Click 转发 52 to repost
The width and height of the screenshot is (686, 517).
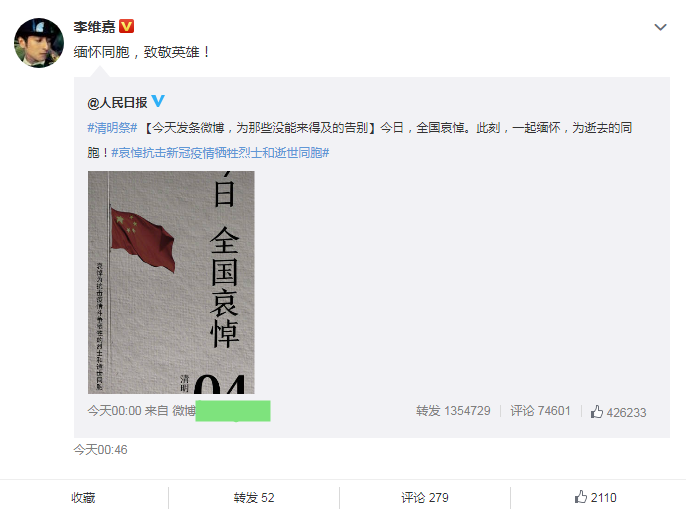pyautogui.click(x=254, y=498)
